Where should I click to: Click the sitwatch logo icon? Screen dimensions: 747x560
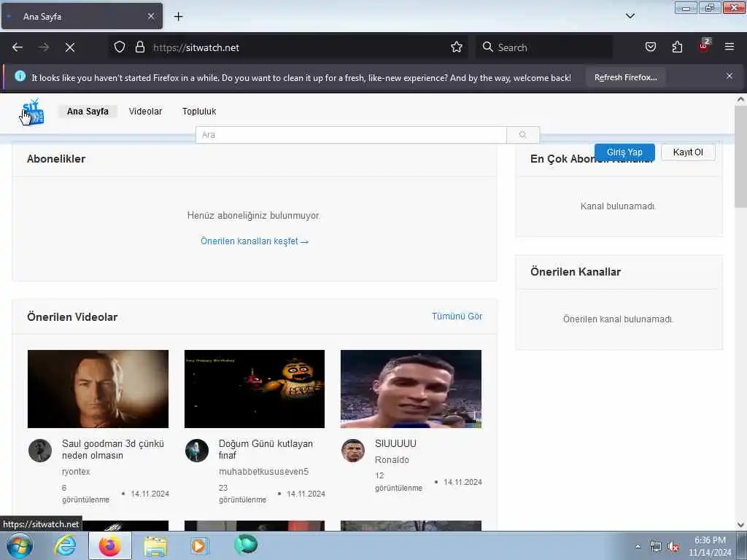33,112
